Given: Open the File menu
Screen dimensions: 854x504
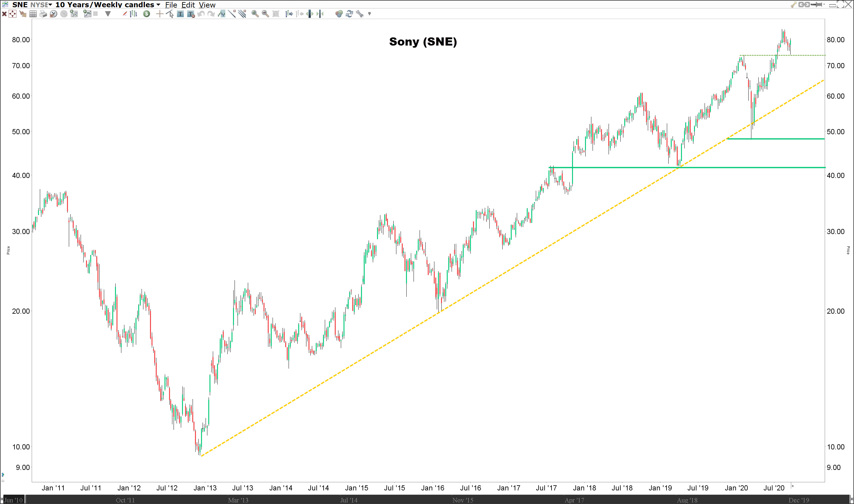Looking at the screenshot, I should coord(171,5).
